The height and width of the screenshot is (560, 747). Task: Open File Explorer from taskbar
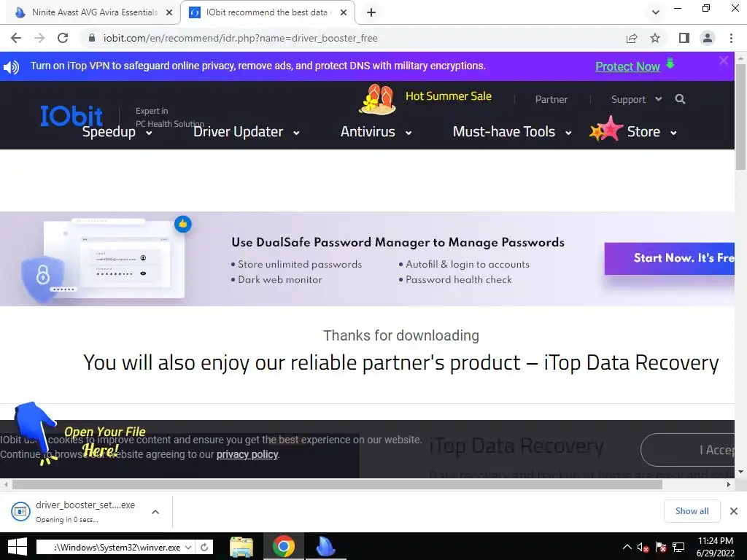pos(241,547)
